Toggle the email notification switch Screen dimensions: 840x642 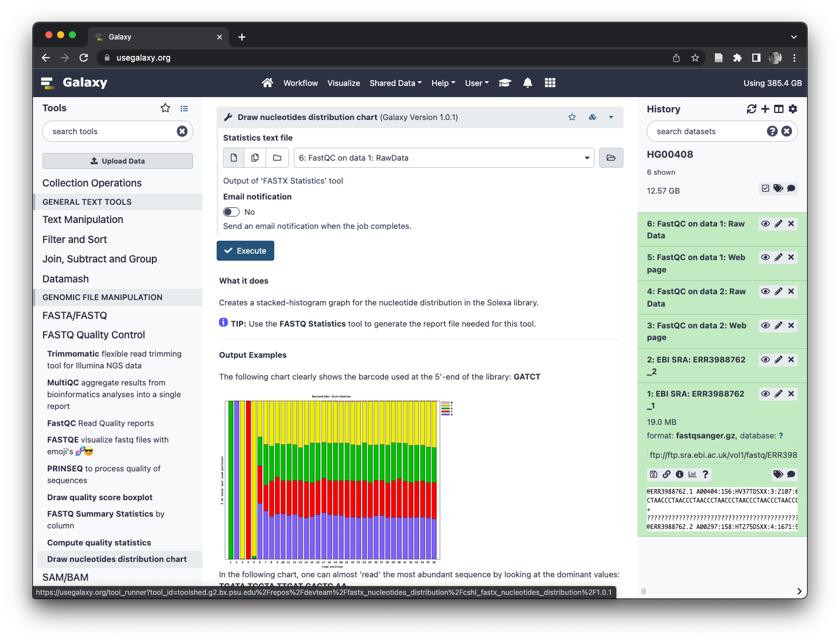tap(231, 212)
